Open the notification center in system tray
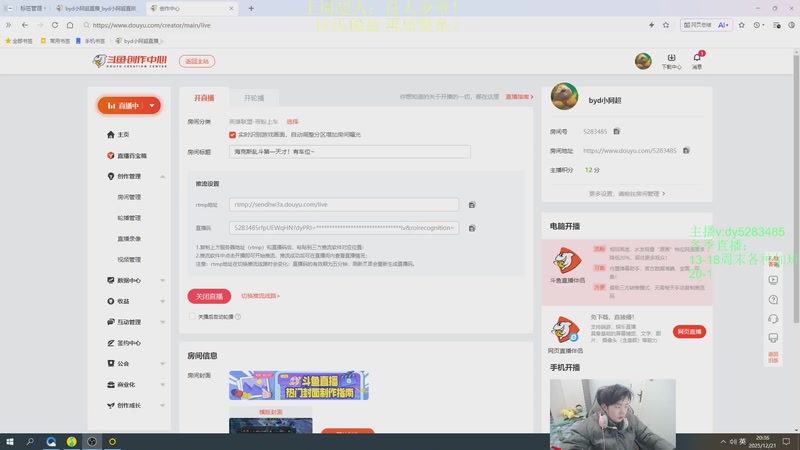Screen dimensions: 800x450 (x=786, y=441)
